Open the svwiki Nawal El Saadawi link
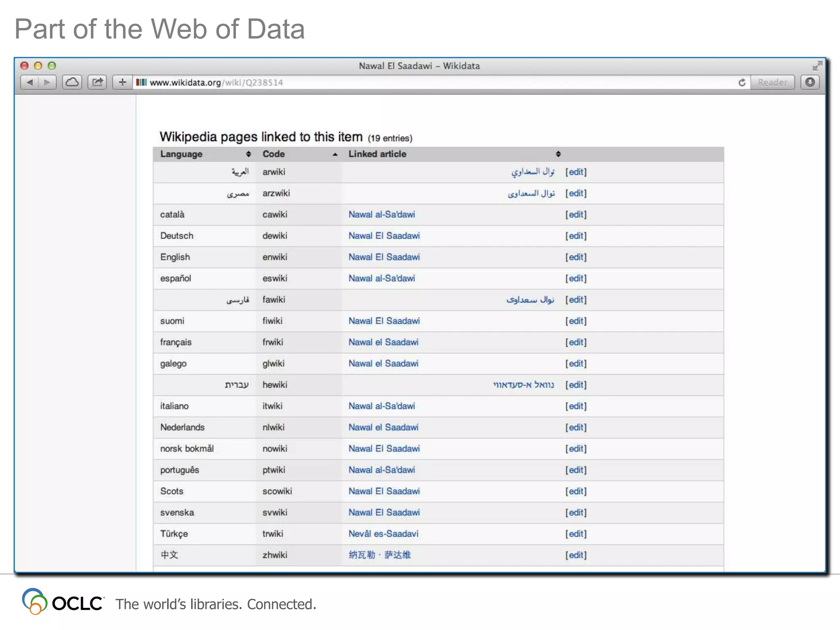Viewport: 840px width, 630px height. 384,513
